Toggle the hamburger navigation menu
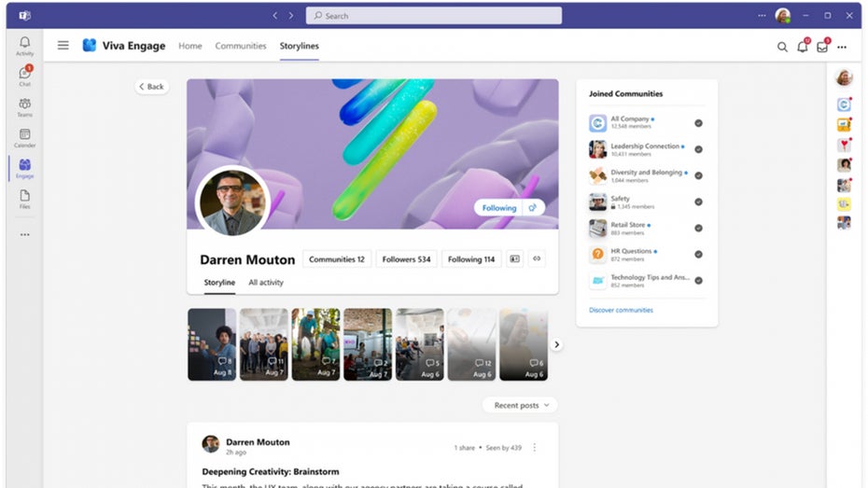The height and width of the screenshot is (488, 868). point(63,46)
